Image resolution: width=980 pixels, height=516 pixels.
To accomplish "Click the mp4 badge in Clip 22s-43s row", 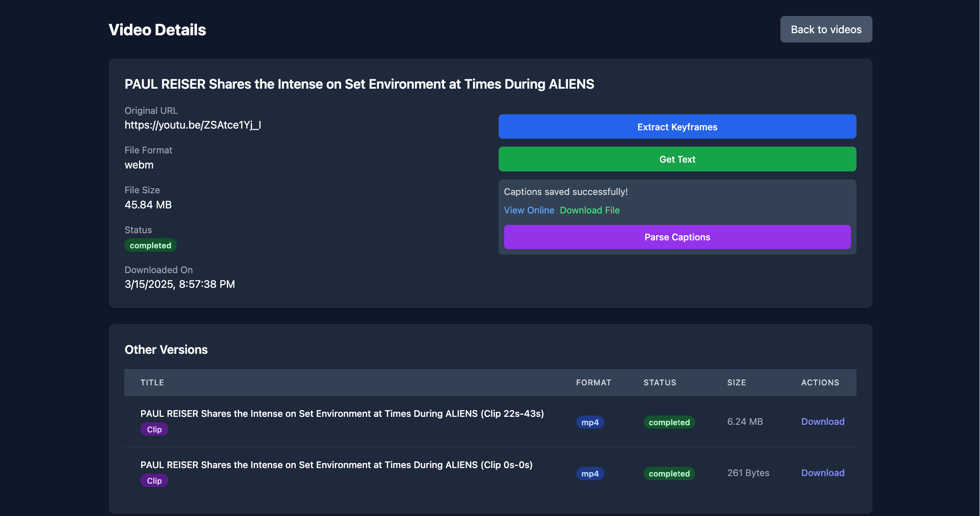I will coord(590,422).
